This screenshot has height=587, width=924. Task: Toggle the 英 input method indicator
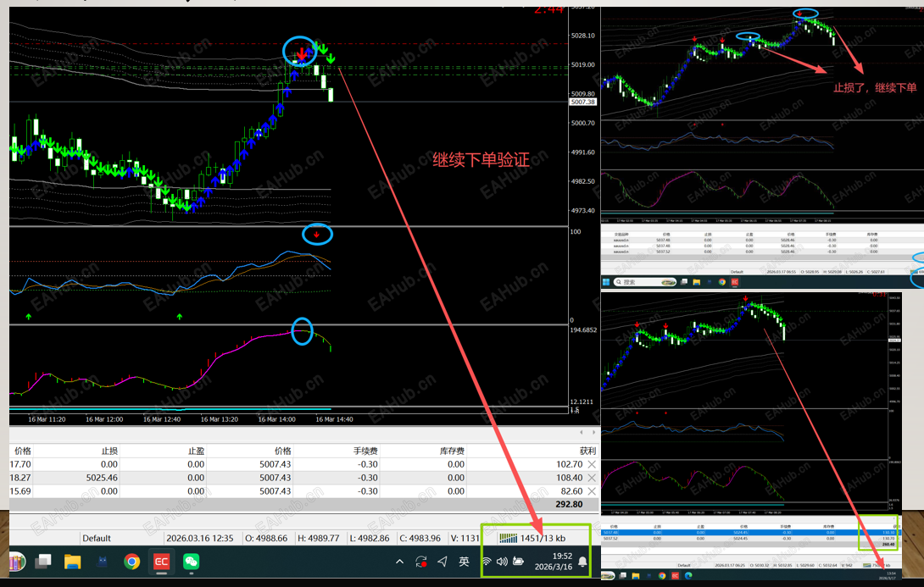point(464,562)
